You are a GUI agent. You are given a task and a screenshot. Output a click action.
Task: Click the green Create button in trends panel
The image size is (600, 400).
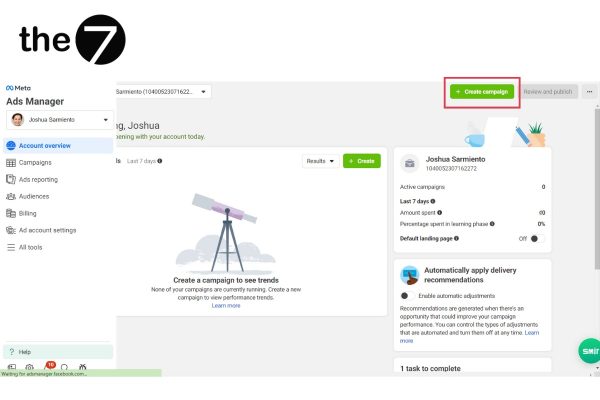[x=362, y=161]
